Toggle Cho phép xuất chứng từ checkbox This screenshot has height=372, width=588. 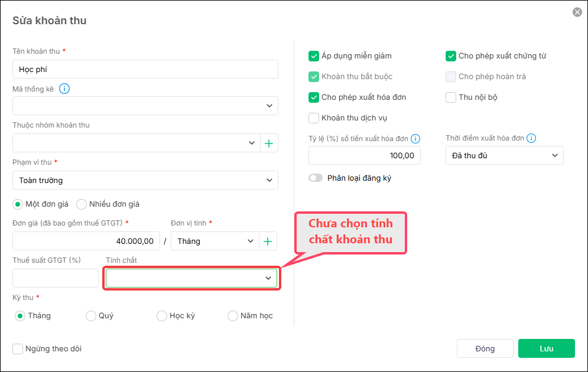click(x=451, y=56)
